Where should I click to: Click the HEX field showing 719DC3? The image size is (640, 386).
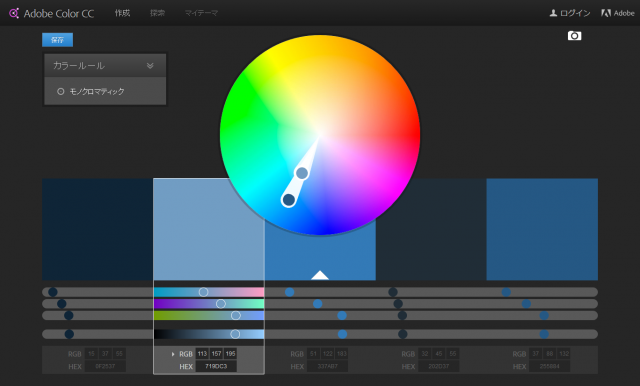click(x=216, y=366)
